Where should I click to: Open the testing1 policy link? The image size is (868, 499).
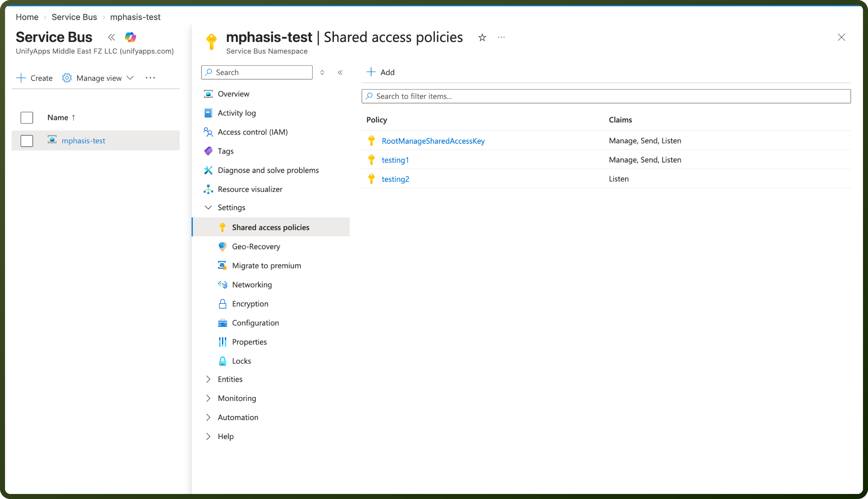coord(395,160)
